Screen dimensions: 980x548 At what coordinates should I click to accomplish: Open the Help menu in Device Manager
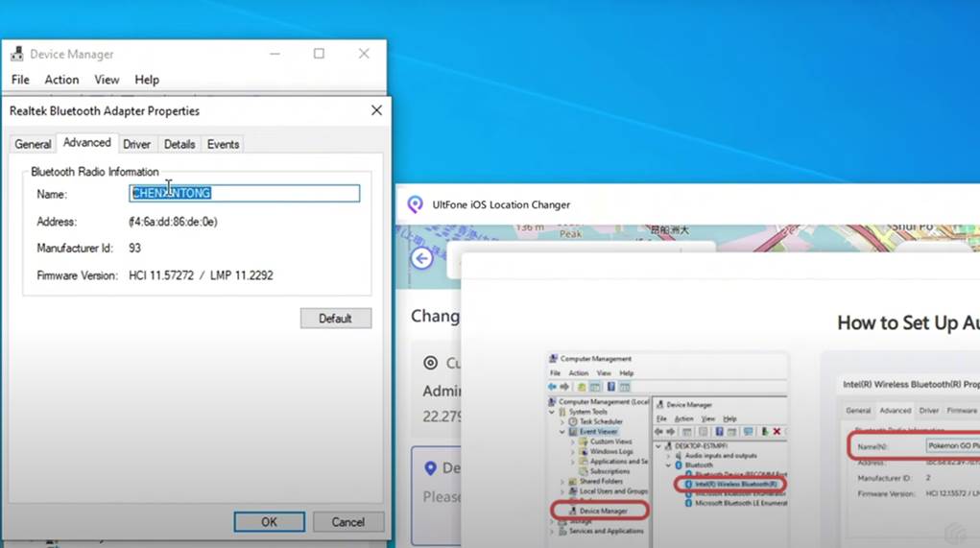[x=147, y=80]
